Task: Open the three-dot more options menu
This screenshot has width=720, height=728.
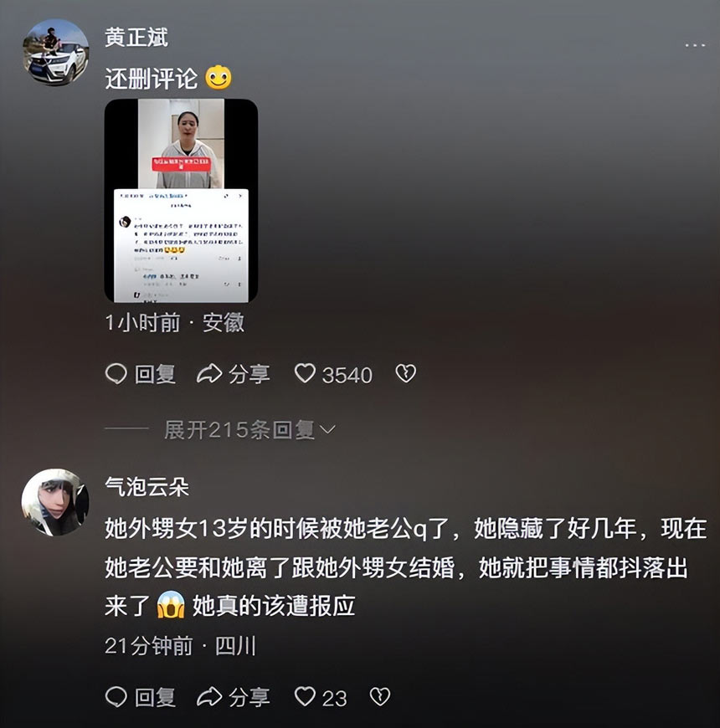Action: [695, 45]
